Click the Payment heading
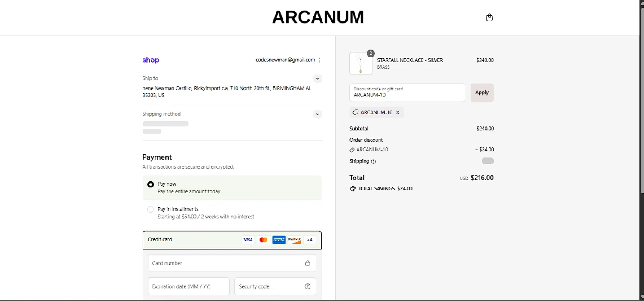This screenshot has width=644, height=301. (x=157, y=157)
